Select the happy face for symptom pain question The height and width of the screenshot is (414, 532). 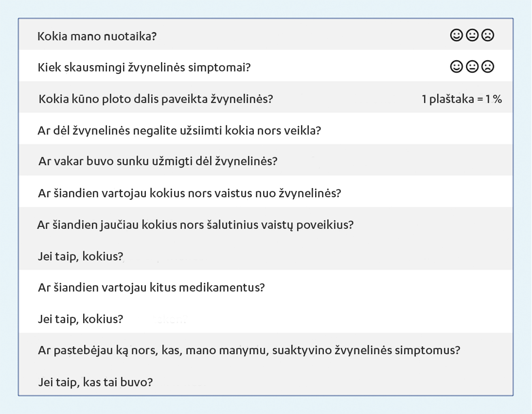(x=456, y=67)
